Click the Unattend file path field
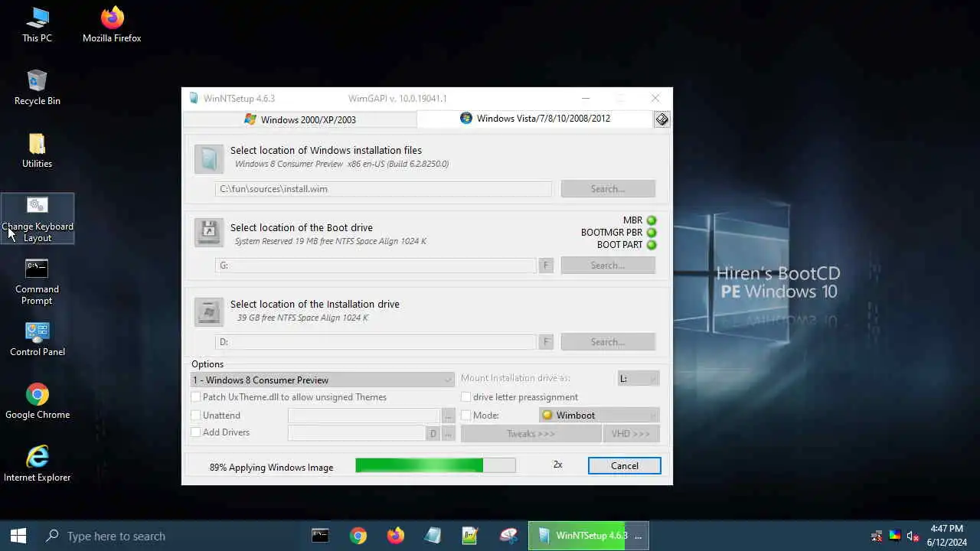Screen dimensions: 980x551 363,416
